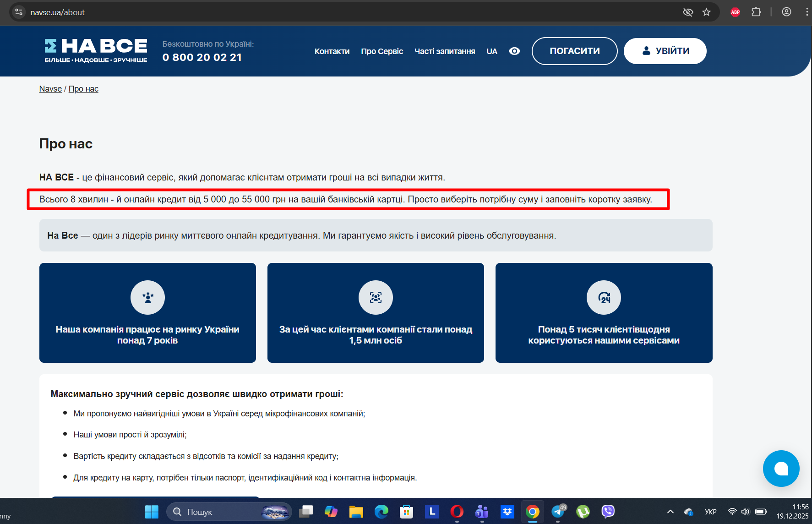Viewport: 812px width, 524px height.
Task: Open Про Сервіс in the site menu
Action: (x=382, y=51)
